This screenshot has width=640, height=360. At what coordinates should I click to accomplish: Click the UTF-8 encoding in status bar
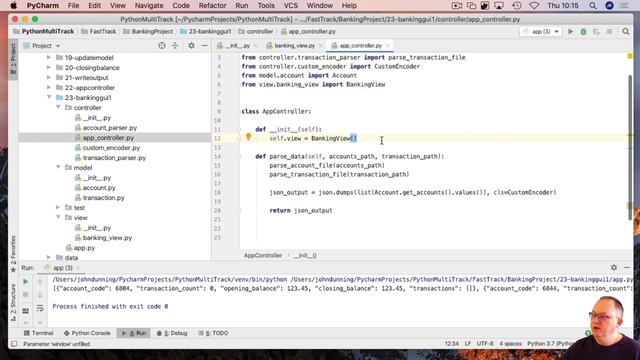485,344
